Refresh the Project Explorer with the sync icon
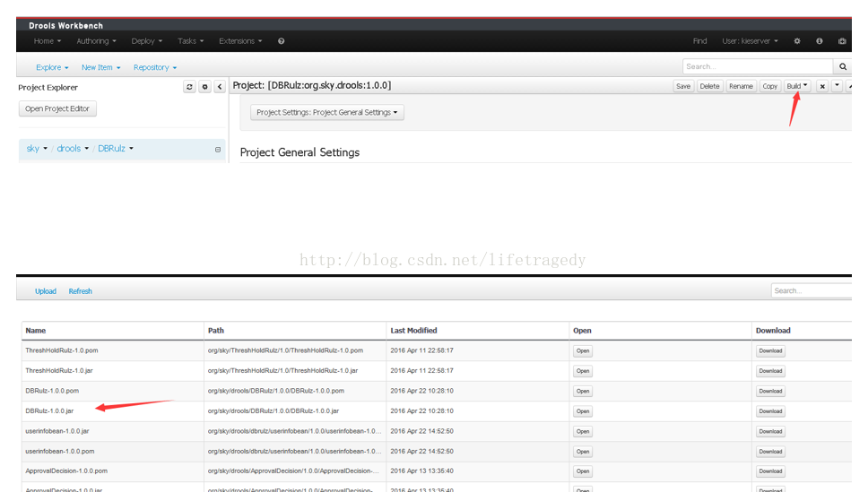The image size is (868, 501). (189, 87)
